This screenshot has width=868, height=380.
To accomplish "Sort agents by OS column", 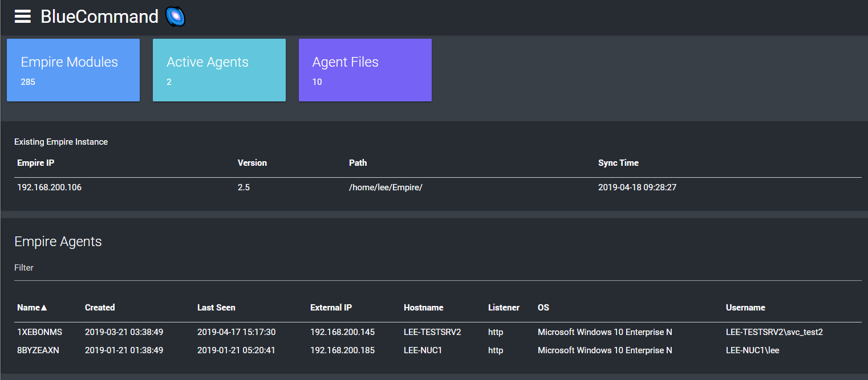I will [543, 308].
